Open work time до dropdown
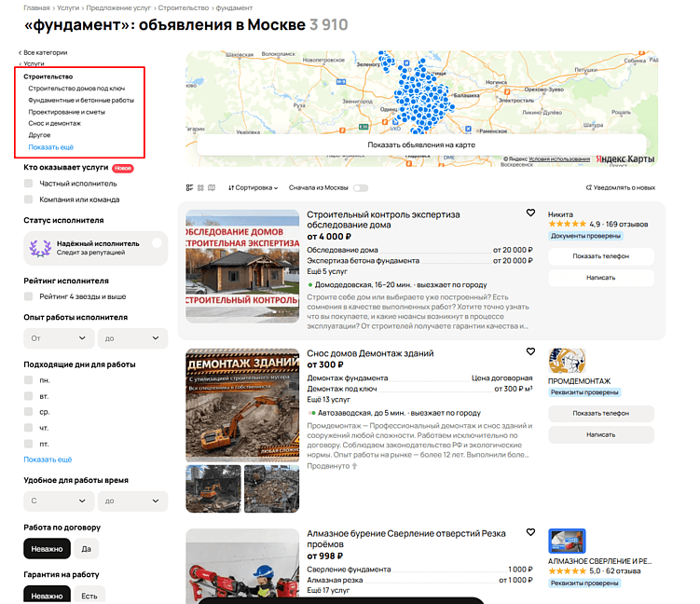This screenshot has height=604, width=700. point(132,501)
